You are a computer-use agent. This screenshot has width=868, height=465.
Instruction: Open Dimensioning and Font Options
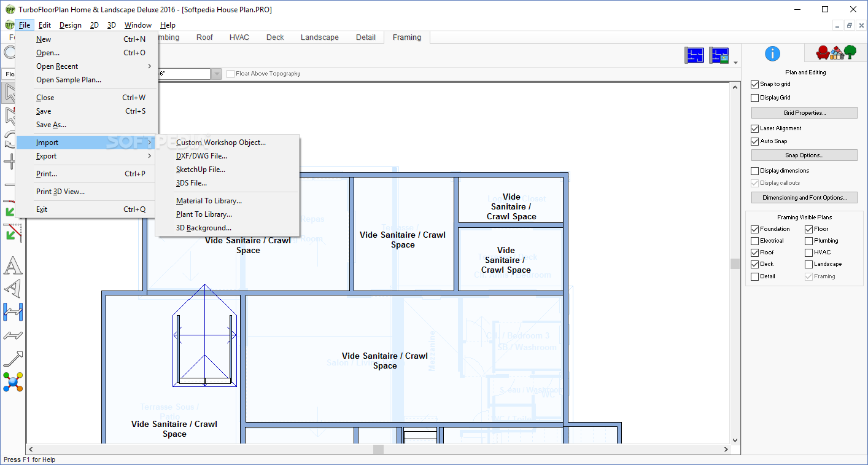click(x=804, y=198)
